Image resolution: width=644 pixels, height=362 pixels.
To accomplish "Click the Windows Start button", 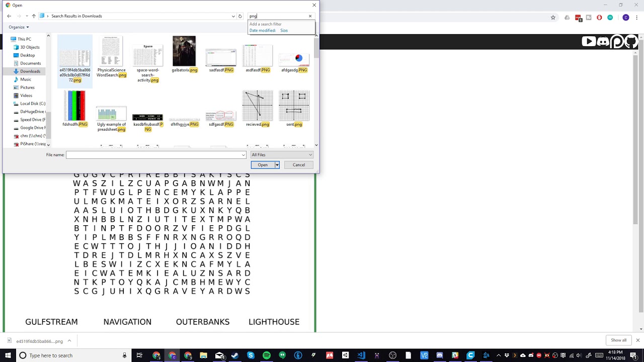I will 8,355.
